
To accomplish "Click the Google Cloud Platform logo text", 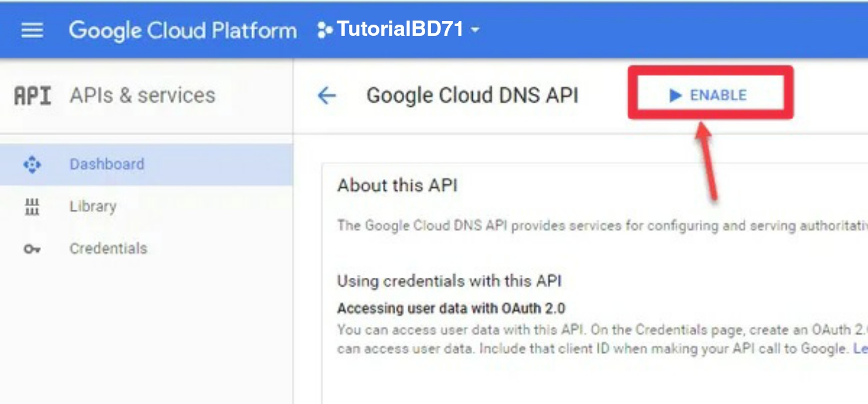I will pos(182,30).
